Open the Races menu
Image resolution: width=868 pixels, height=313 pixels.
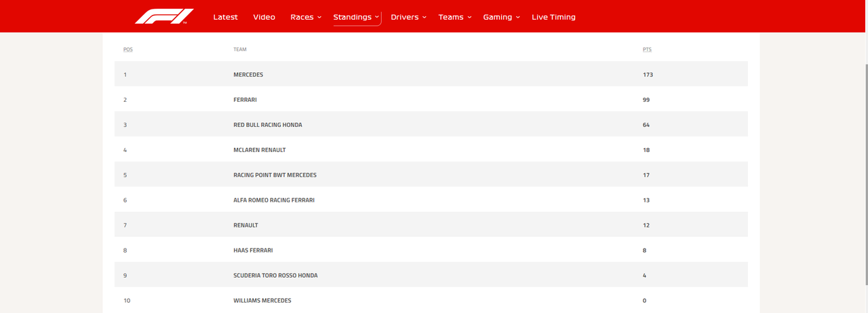tap(302, 17)
